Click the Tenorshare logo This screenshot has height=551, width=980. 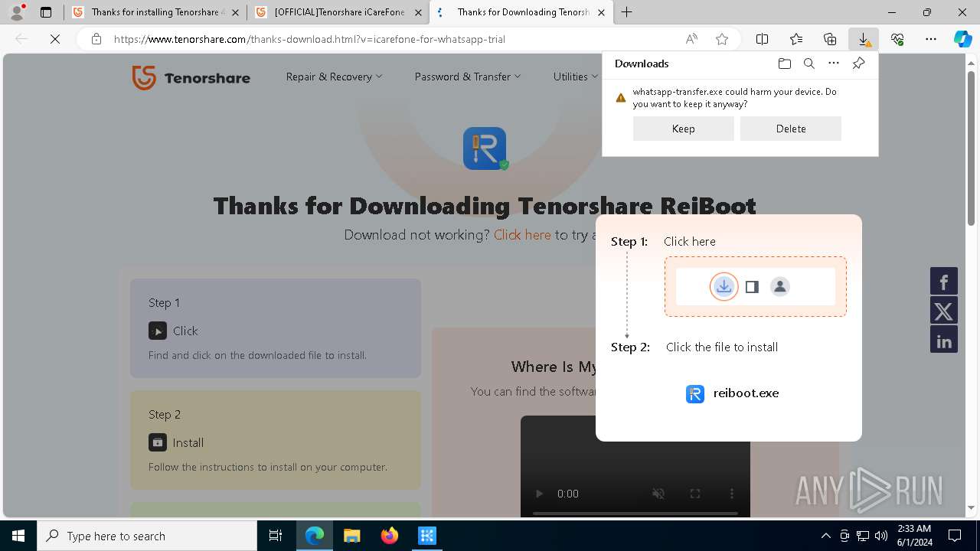click(191, 77)
